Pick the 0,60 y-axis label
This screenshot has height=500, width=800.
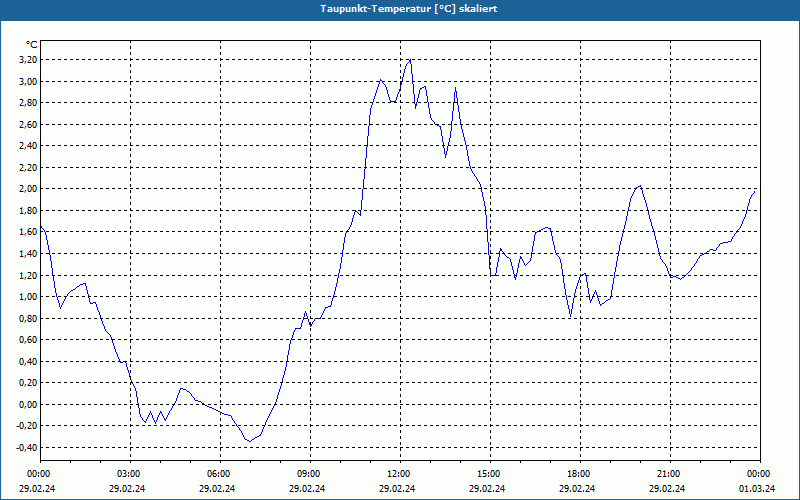(x=28, y=340)
